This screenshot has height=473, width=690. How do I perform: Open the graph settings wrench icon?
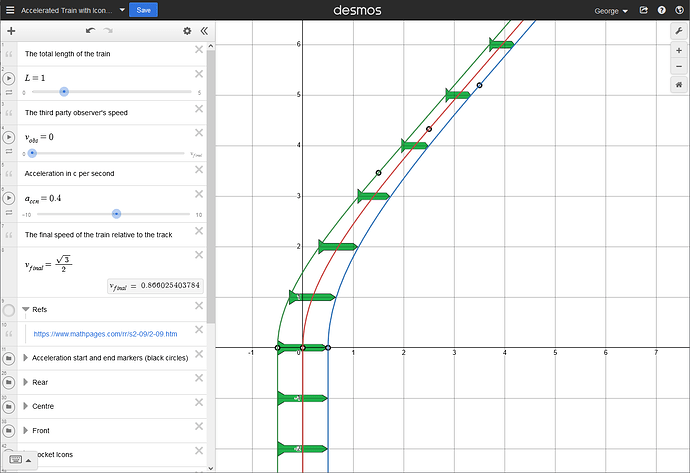click(x=679, y=31)
